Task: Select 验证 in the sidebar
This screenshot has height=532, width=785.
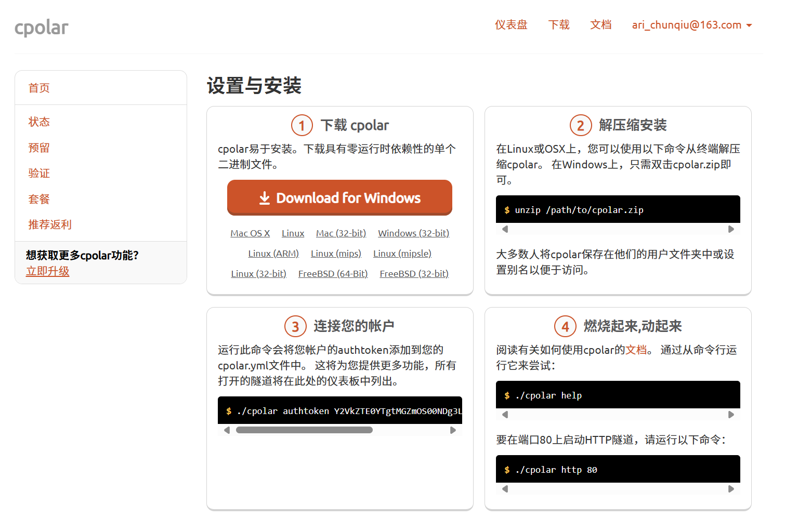Action: click(x=39, y=173)
